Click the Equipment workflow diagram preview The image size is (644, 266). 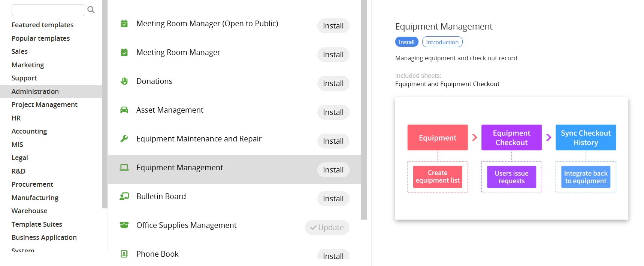pyautogui.click(x=511, y=158)
